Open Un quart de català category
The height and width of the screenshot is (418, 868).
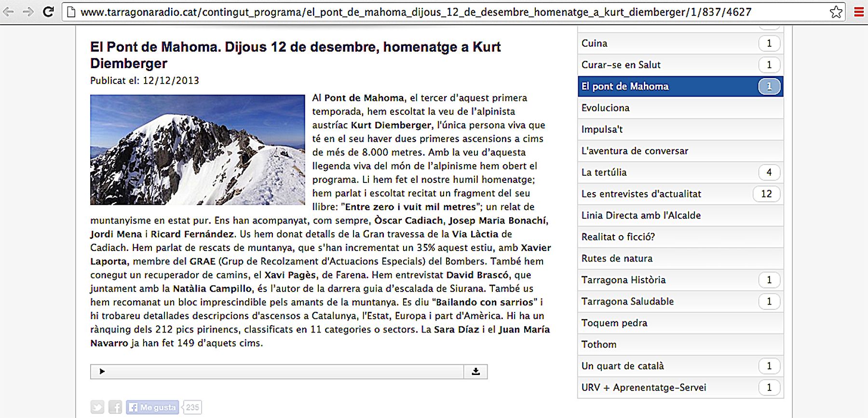tap(680, 366)
